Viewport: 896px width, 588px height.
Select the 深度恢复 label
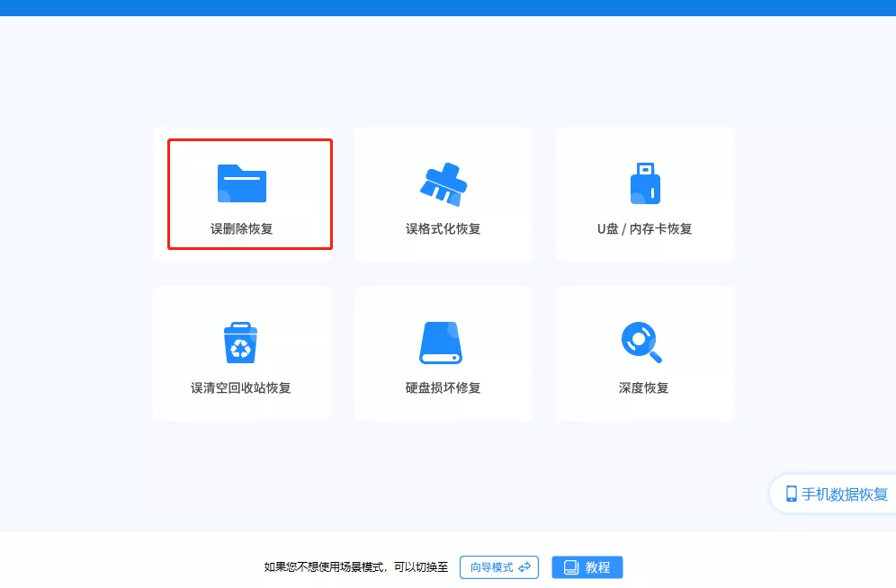click(x=643, y=388)
